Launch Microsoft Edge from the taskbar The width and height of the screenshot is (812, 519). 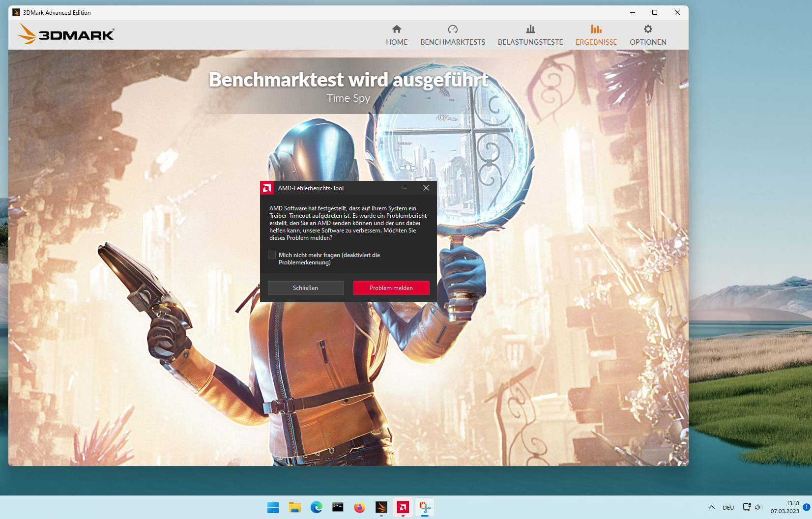317,507
